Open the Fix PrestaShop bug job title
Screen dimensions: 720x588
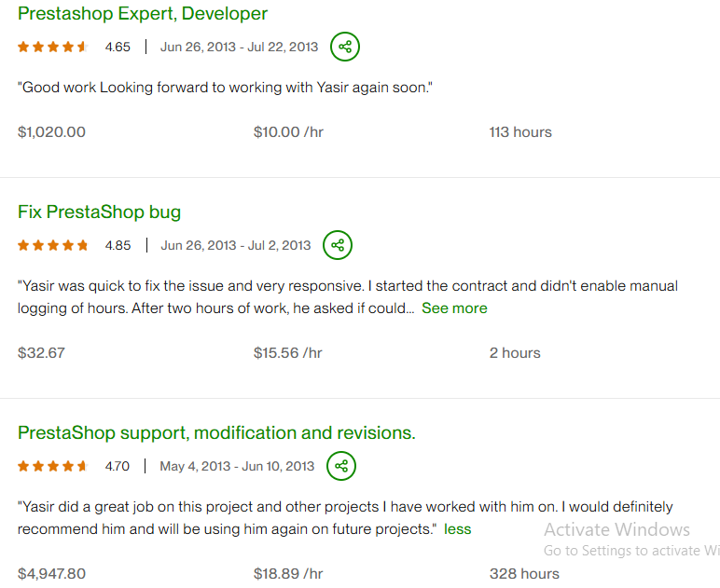(99, 212)
